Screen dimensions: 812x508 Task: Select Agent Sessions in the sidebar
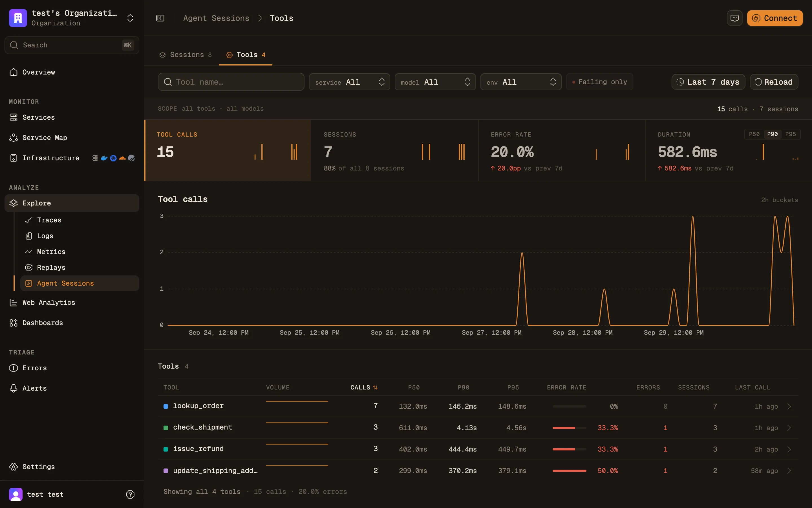80,283
